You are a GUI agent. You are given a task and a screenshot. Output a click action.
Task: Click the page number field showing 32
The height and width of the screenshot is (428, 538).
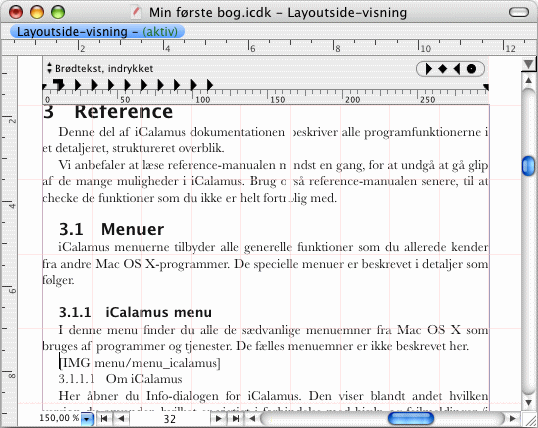point(169,419)
